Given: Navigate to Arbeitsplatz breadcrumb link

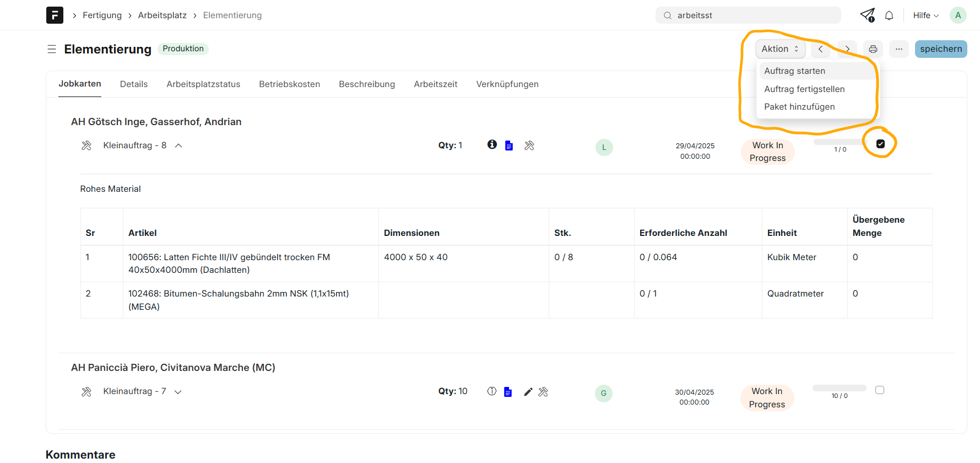Looking at the screenshot, I should (162, 15).
